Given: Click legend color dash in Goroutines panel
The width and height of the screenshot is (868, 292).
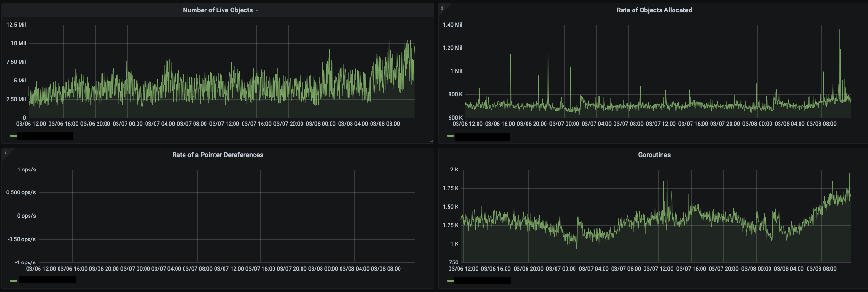Looking at the screenshot, I should [450, 281].
